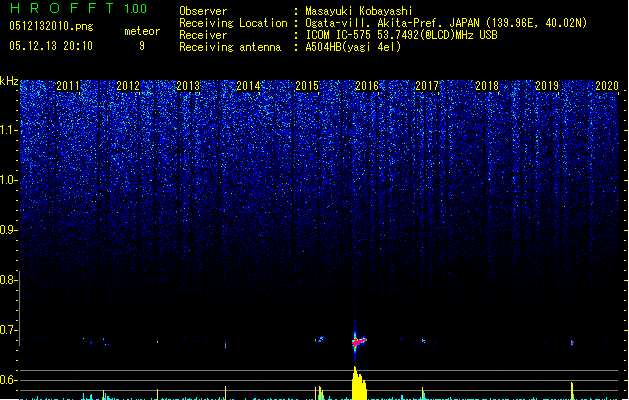Click the large yellow intensity peak under 2016
The height and width of the screenshot is (400, 629).
[359, 383]
